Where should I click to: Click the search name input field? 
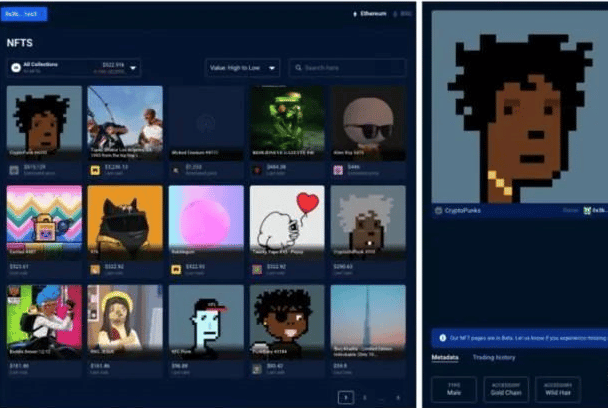(347, 68)
